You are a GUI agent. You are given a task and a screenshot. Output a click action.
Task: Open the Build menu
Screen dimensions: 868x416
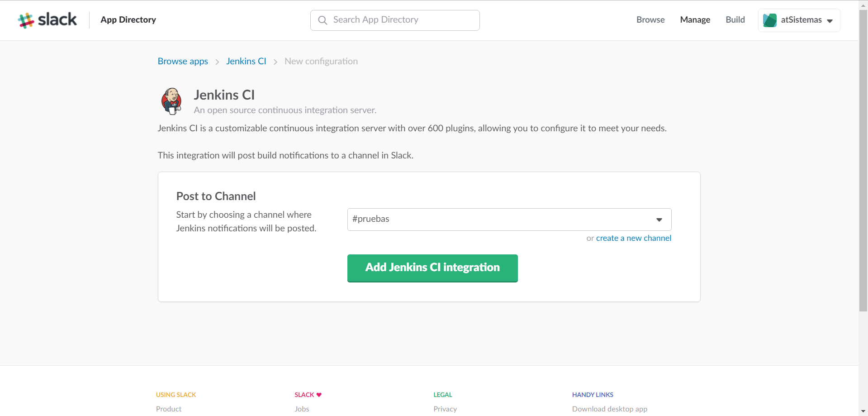coord(735,20)
